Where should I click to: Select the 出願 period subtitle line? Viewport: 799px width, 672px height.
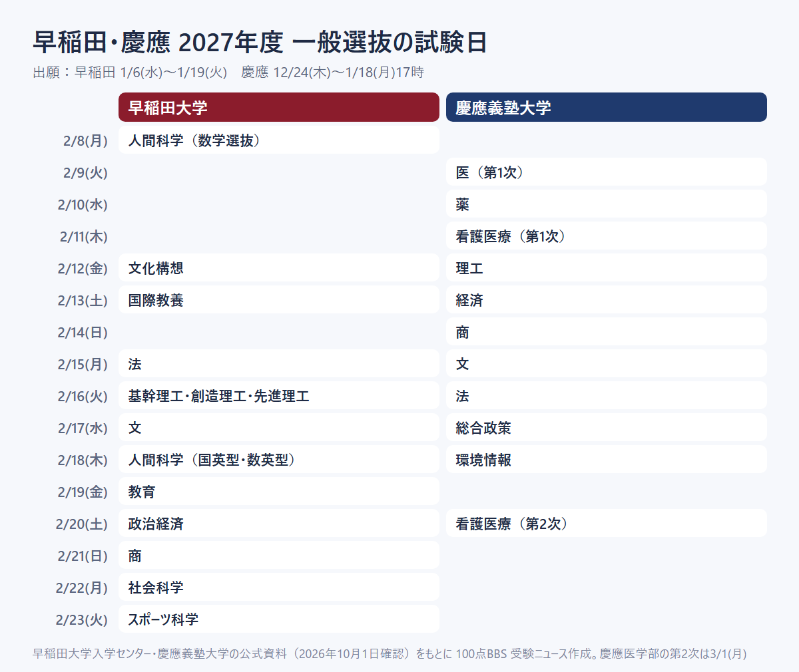[x=228, y=73]
